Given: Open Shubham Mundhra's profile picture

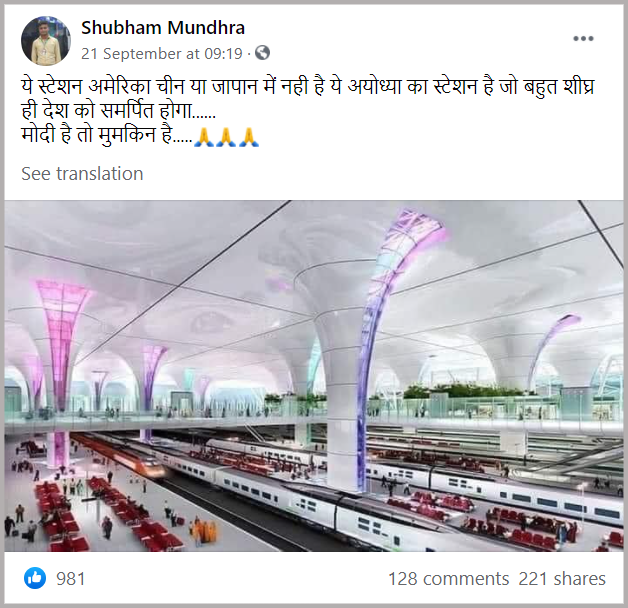Looking at the screenshot, I should click(x=46, y=40).
